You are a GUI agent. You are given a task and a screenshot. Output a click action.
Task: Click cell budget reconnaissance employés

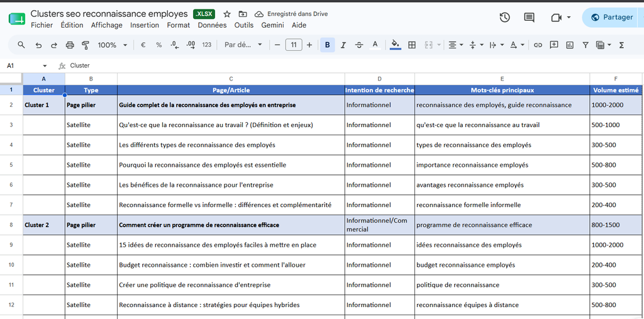[x=502, y=265]
